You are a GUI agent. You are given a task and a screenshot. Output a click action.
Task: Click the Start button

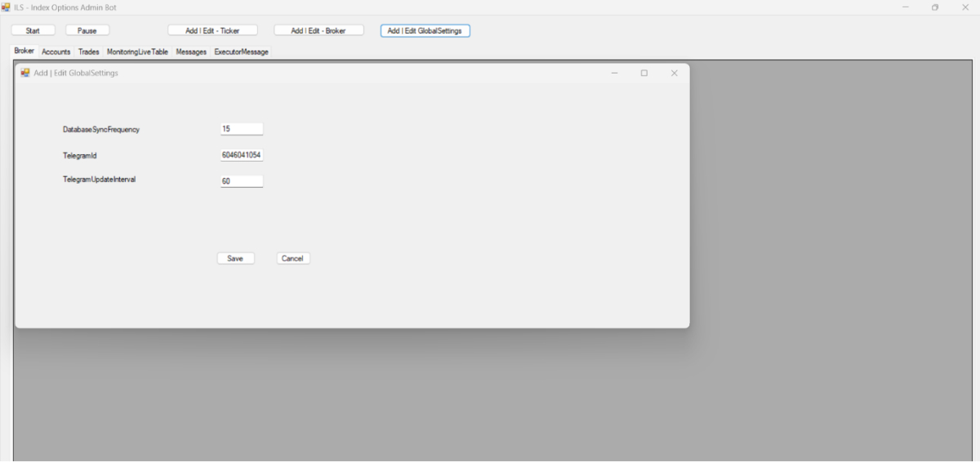[33, 30]
